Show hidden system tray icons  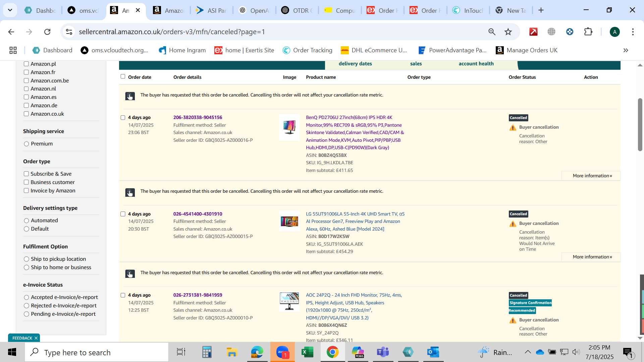tap(528, 352)
